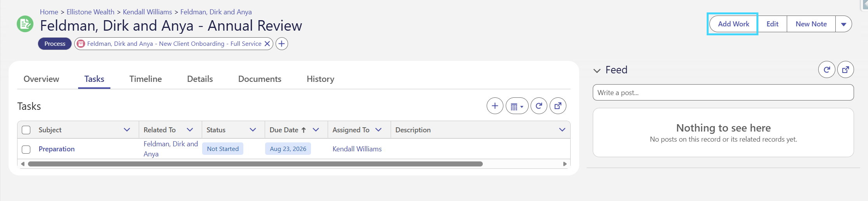The width and height of the screenshot is (868, 201).
Task: Click the green Annual Review record icon
Action: tap(25, 24)
